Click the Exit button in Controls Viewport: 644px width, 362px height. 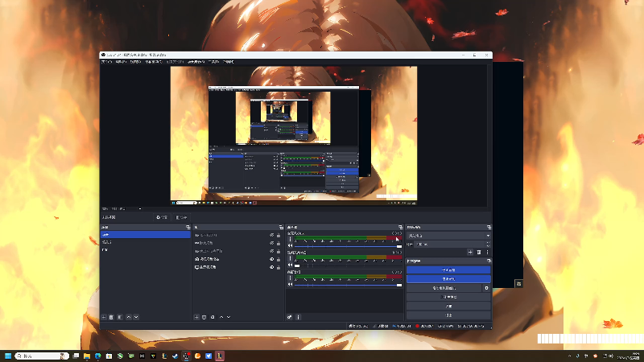tap(448, 315)
